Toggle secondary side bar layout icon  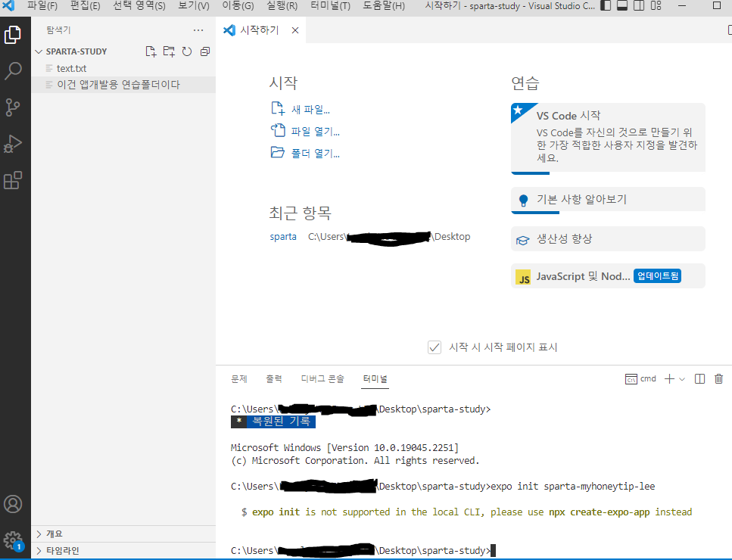click(x=639, y=5)
